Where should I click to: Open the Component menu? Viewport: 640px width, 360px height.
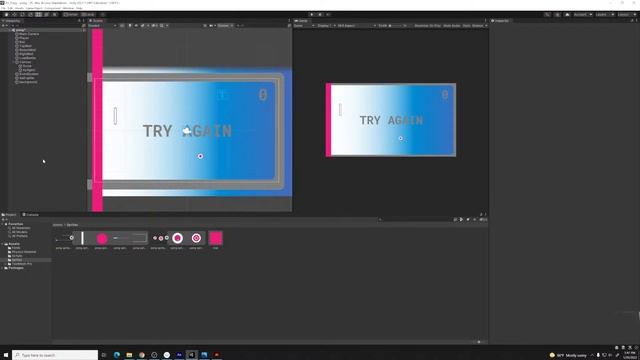[52, 8]
